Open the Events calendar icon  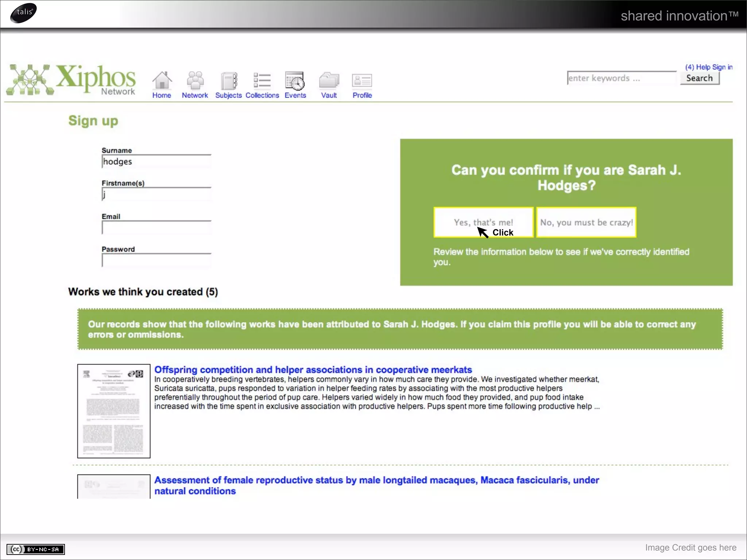[295, 80]
